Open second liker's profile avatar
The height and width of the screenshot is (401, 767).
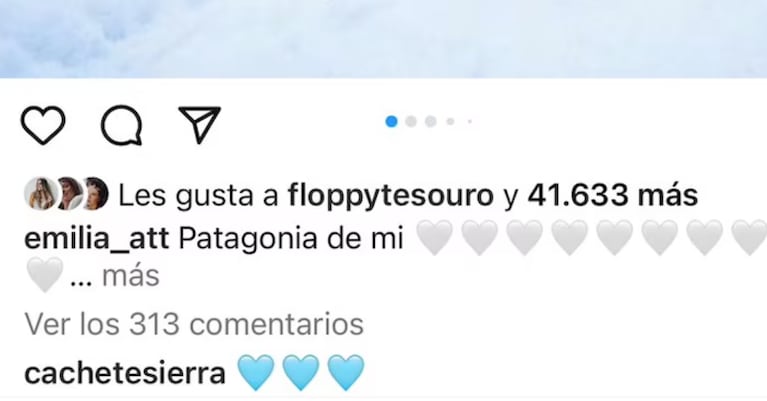[69, 194]
